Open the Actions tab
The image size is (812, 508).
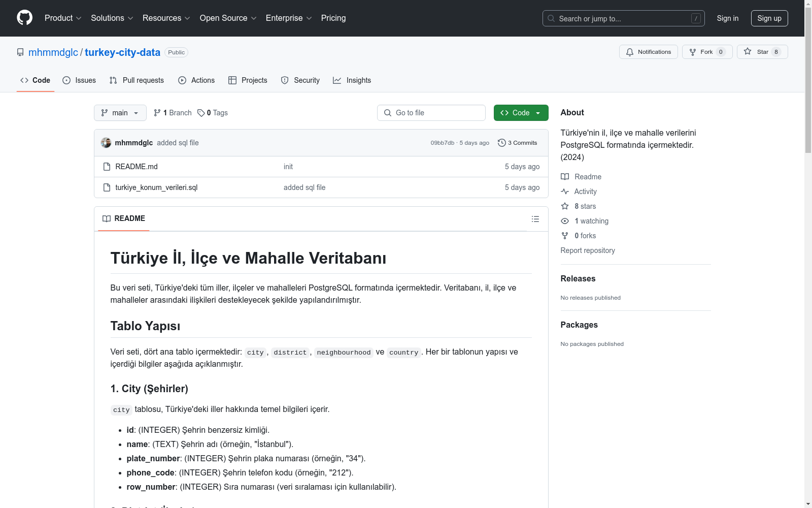(196, 80)
